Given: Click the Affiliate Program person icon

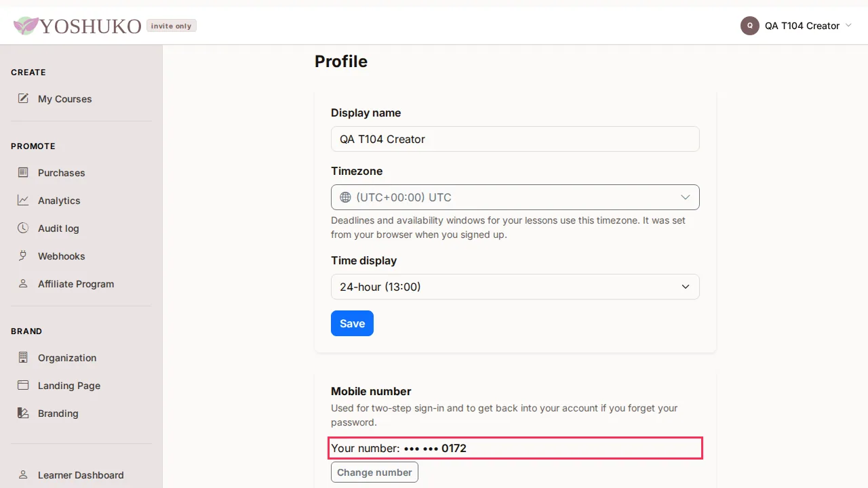Looking at the screenshot, I should coord(23,283).
